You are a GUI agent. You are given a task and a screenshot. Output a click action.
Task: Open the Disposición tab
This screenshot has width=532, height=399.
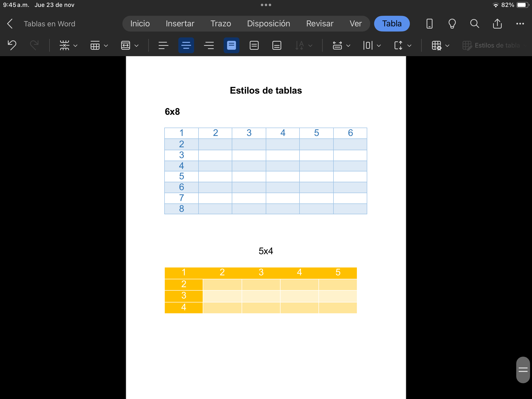pyautogui.click(x=268, y=24)
